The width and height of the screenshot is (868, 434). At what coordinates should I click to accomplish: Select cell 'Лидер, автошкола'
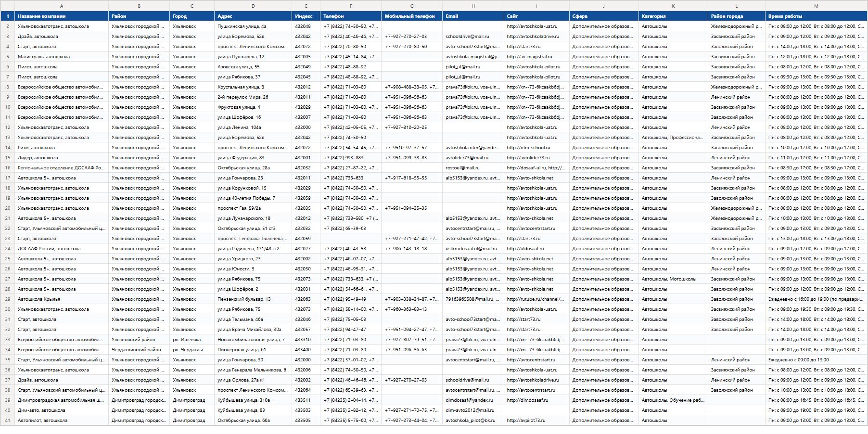pos(62,158)
